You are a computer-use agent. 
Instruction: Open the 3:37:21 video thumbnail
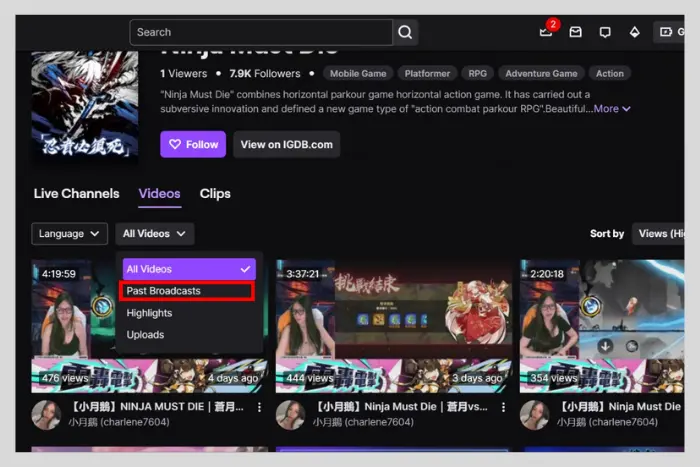[x=394, y=326]
